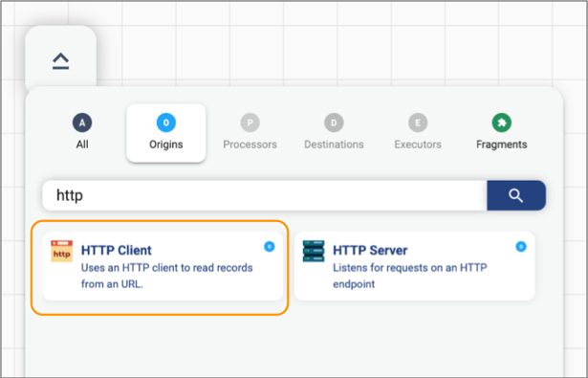The height and width of the screenshot is (378, 588).
Task: Click the 'Listens for requests on an HTTP endpoint' text
Action: (410, 276)
